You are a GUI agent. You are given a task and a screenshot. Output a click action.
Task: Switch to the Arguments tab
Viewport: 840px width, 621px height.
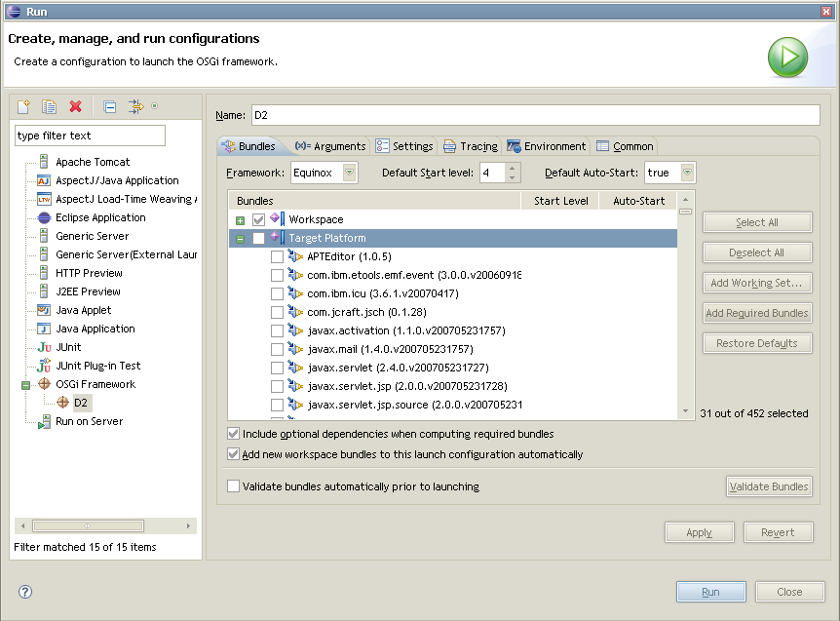tap(330, 145)
